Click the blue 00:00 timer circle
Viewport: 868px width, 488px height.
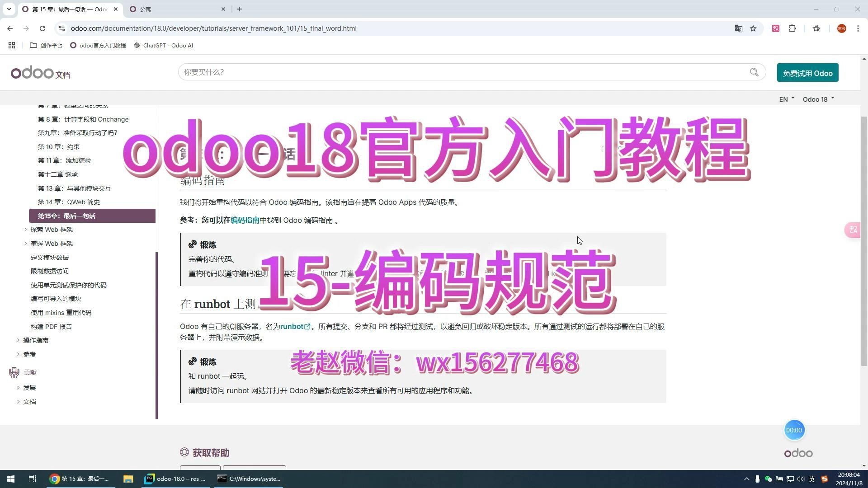tap(794, 430)
